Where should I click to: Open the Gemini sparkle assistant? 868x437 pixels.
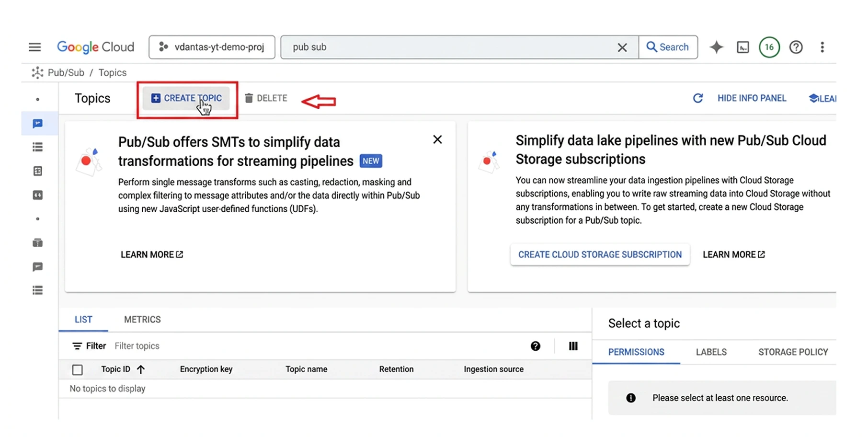click(717, 47)
